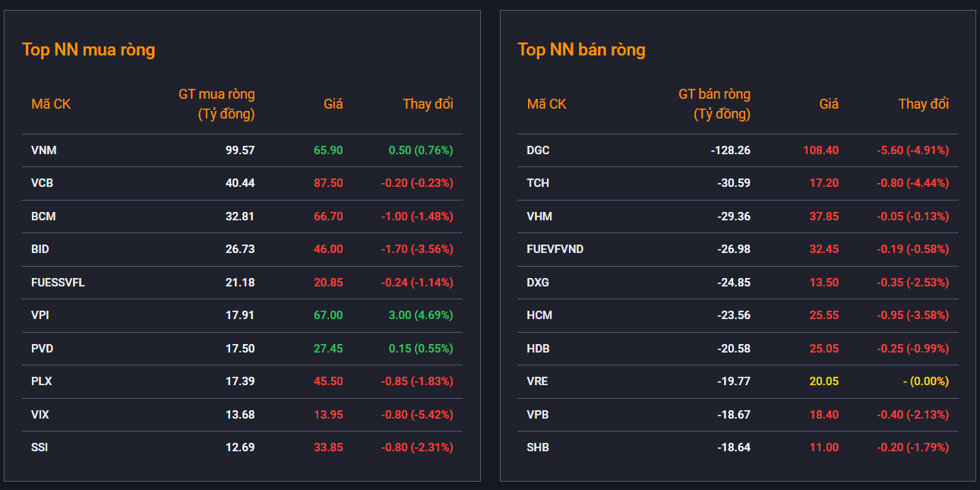The image size is (980, 490).
Task: Click the DGC stock code
Action: coord(538,150)
